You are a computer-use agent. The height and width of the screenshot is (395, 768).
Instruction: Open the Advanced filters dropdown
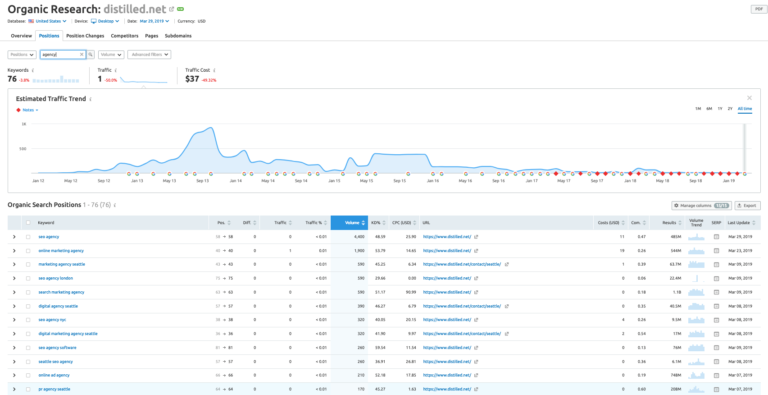click(149, 54)
